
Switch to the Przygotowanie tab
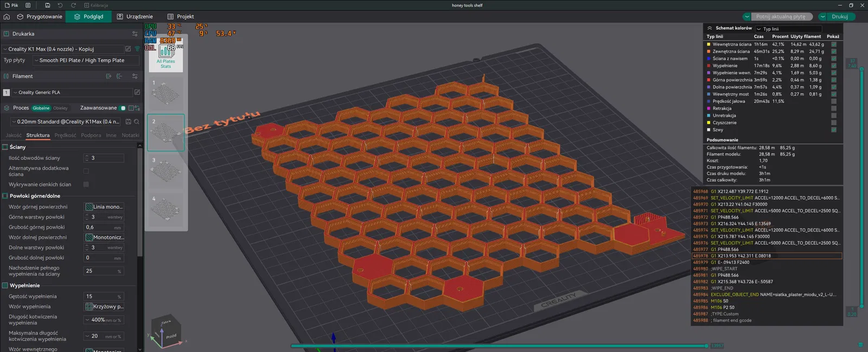40,17
